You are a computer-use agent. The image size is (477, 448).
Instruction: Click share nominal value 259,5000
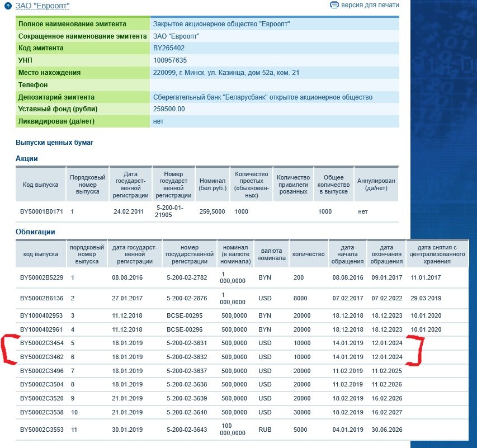coord(212,211)
